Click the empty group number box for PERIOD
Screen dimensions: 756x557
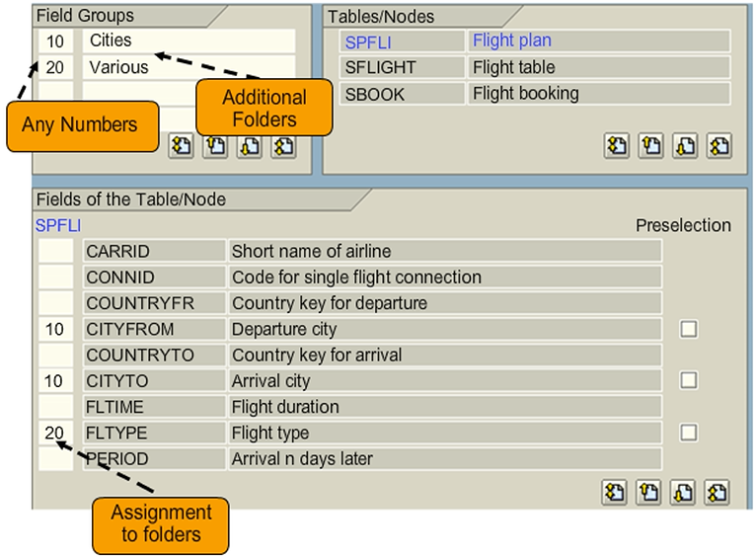(x=55, y=459)
